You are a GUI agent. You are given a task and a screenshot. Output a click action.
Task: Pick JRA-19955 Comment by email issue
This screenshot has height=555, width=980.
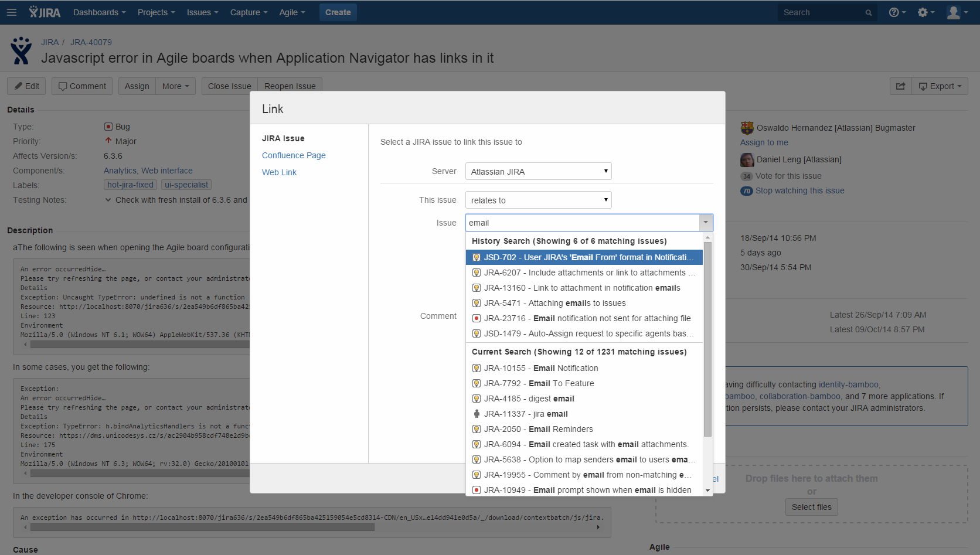584,475
